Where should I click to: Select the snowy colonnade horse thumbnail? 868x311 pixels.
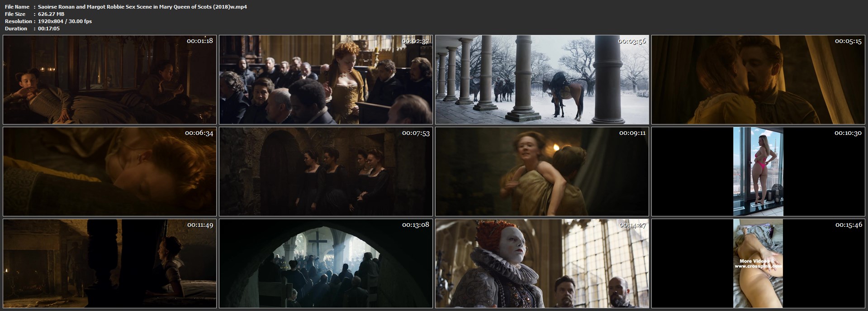(x=542, y=80)
